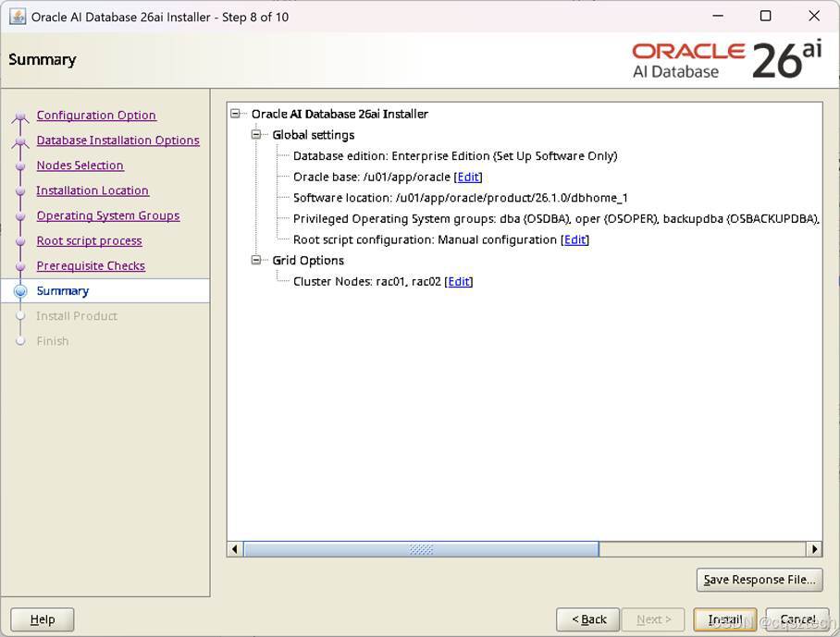Image resolution: width=840 pixels, height=637 pixels.
Task: Go to Operating System Groups step
Action: (x=108, y=215)
